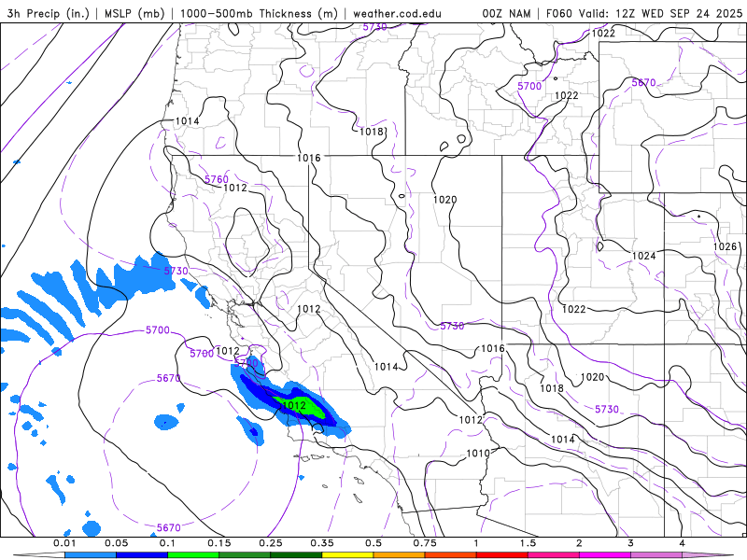The image size is (747, 560).
Task: Click '1012' label over green precipitation area
Action: coord(294,406)
